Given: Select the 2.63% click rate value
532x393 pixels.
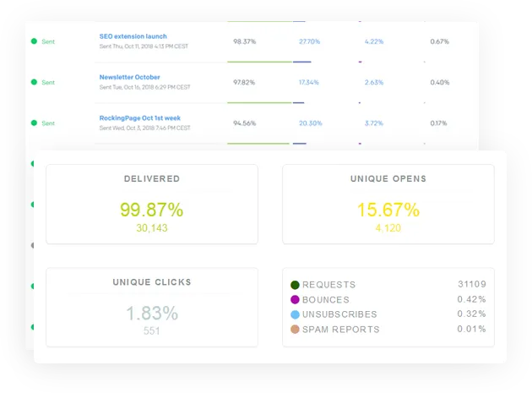Looking at the screenshot, I should [x=374, y=82].
